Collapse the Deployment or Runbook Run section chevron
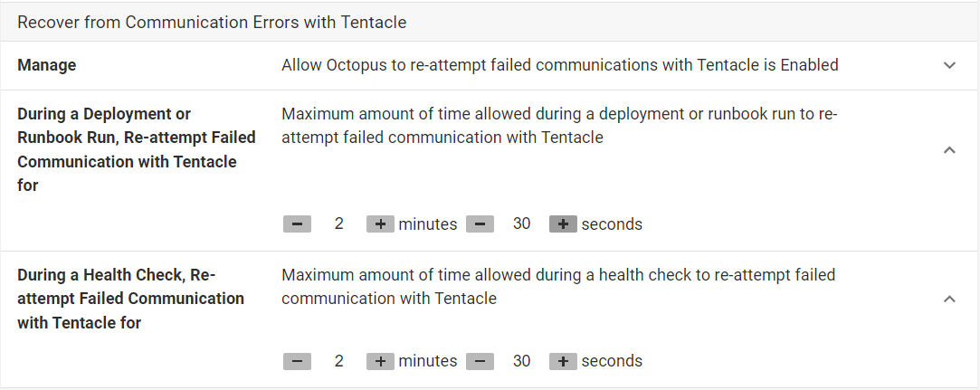Viewport: 980px width, 390px height. click(949, 150)
